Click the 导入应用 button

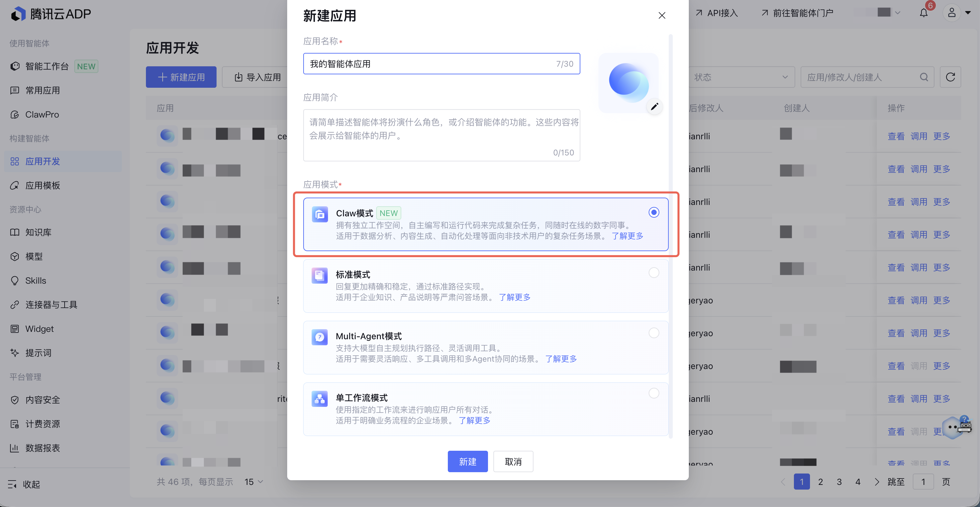[x=258, y=77]
